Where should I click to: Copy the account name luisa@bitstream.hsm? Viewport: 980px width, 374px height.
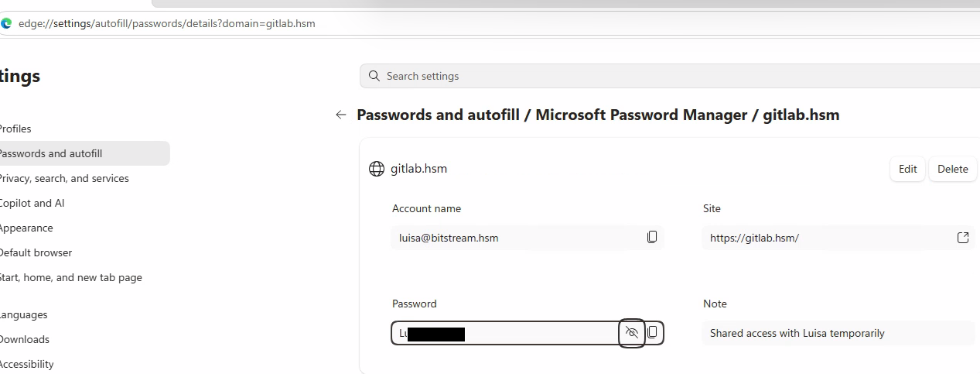652,237
